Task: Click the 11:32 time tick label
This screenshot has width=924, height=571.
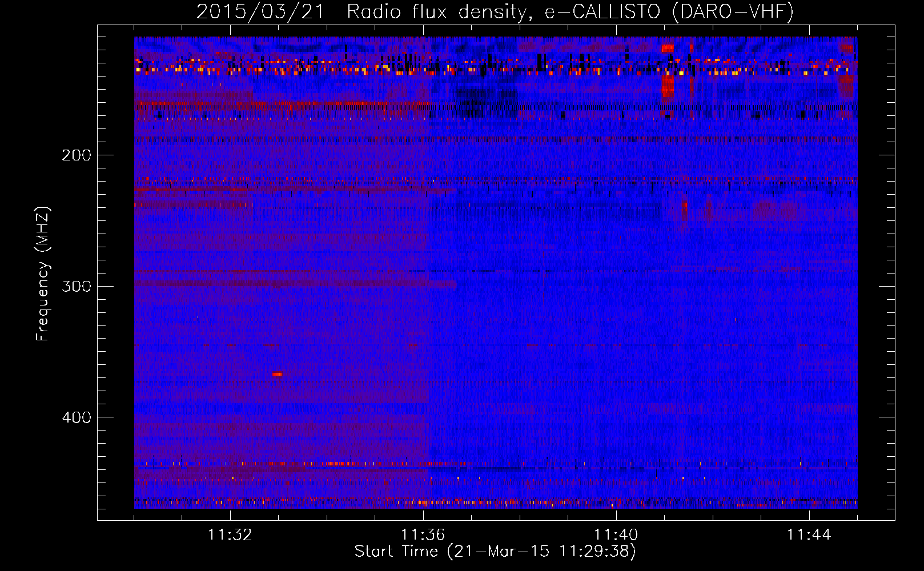Action: tap(230, 534)
